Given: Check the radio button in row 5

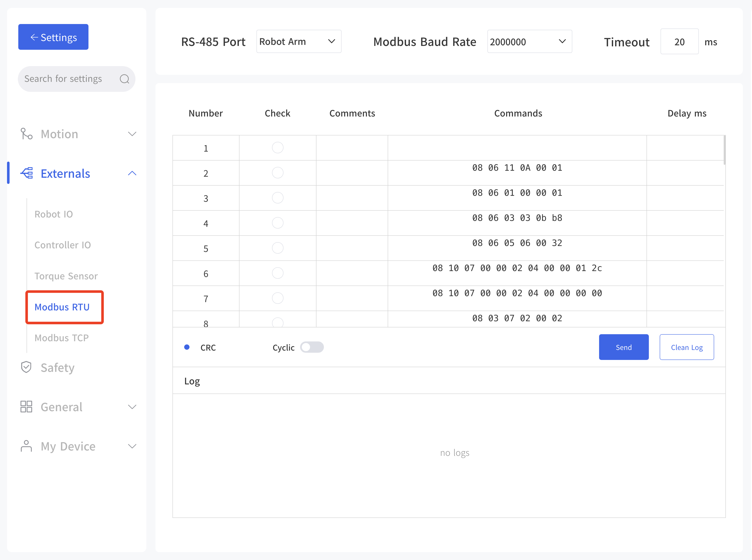Looking at the screenshot, I should 277,248.
